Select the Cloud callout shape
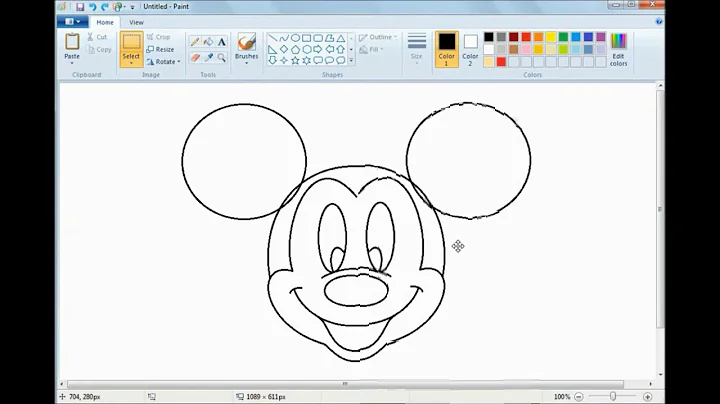 341,60
